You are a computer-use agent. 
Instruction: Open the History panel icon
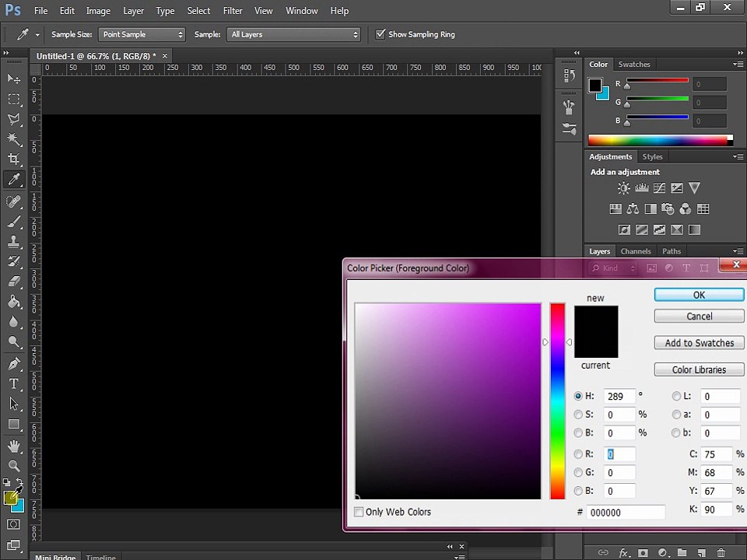(569, 75)
